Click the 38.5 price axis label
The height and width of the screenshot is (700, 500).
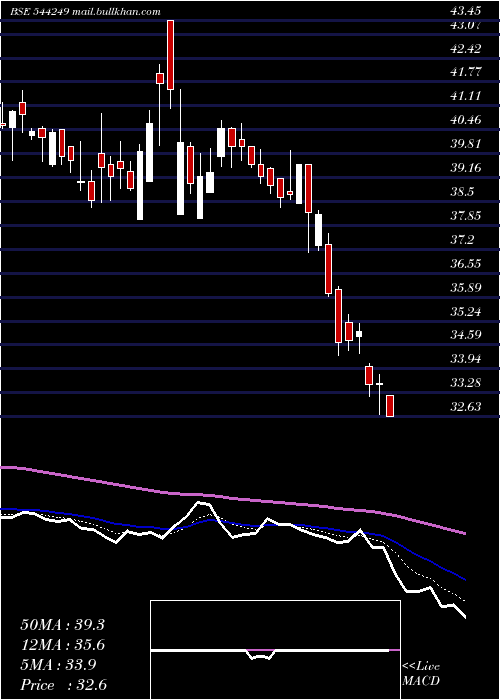462,192
